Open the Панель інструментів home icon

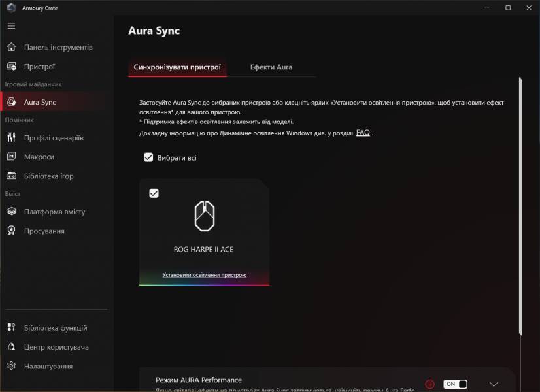point(11,48)
